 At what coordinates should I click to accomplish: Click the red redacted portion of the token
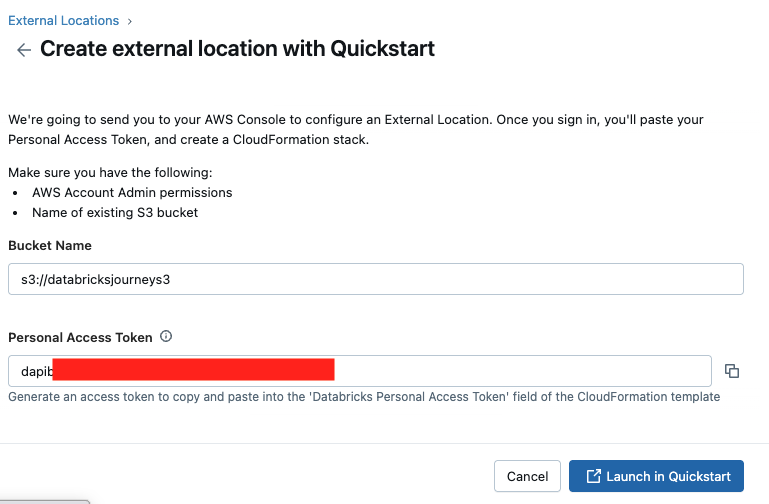[x=193, y=371]
